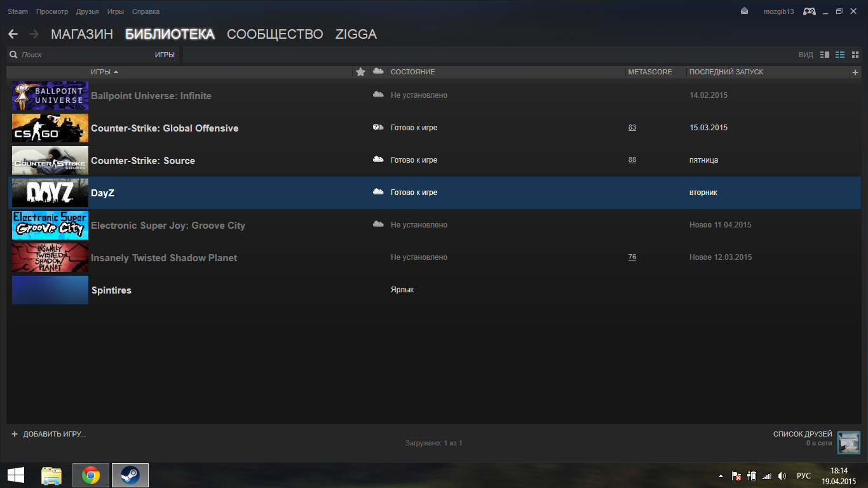The width and height of the screenshot is (868, 488).
Task: Select DayZ game title
Action: point(102,193)
